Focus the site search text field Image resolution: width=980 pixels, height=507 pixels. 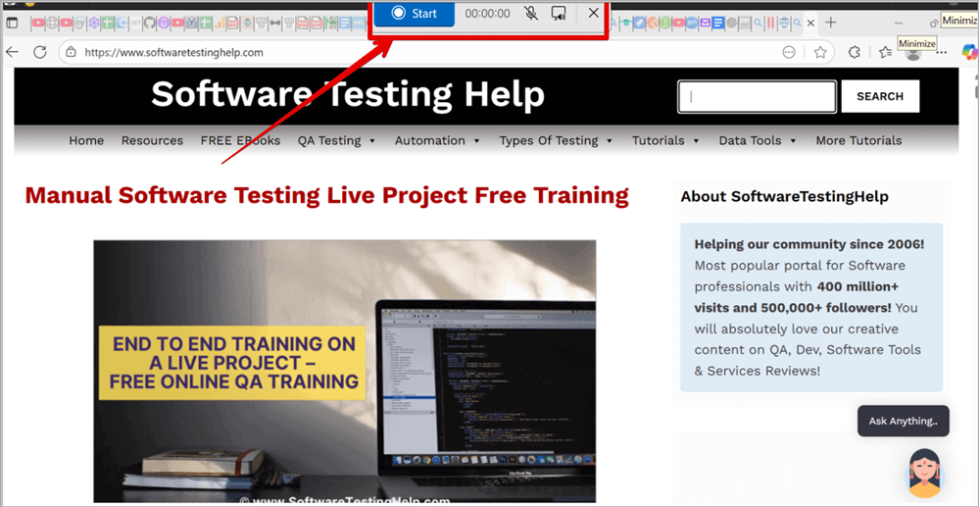(x=757, y=96)
